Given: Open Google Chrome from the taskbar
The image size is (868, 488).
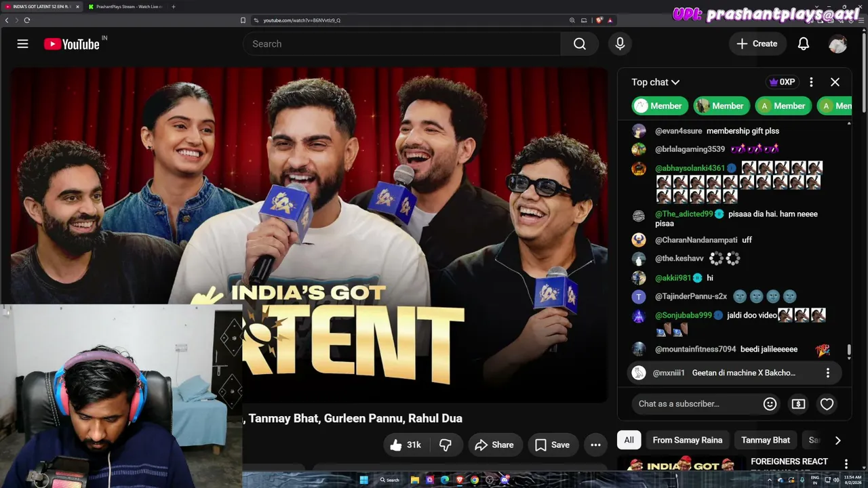Looking at the screenshot, I should [475, 480].
